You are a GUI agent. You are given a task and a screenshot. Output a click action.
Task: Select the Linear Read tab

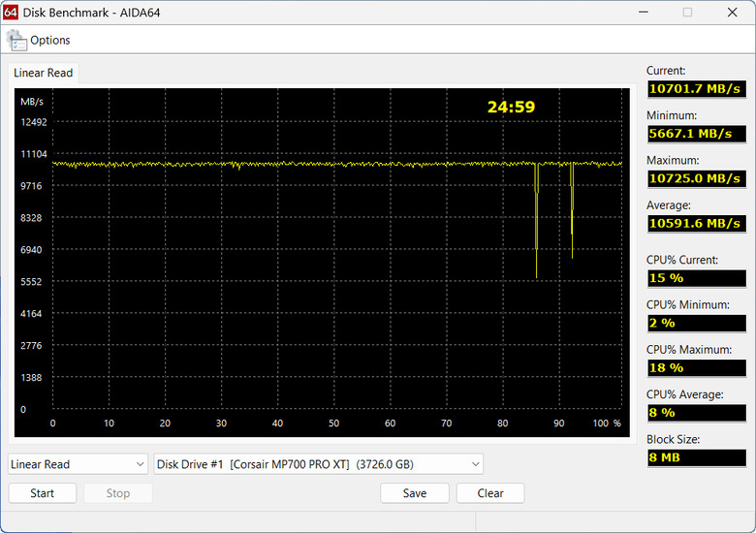click(x=43, y=73)
